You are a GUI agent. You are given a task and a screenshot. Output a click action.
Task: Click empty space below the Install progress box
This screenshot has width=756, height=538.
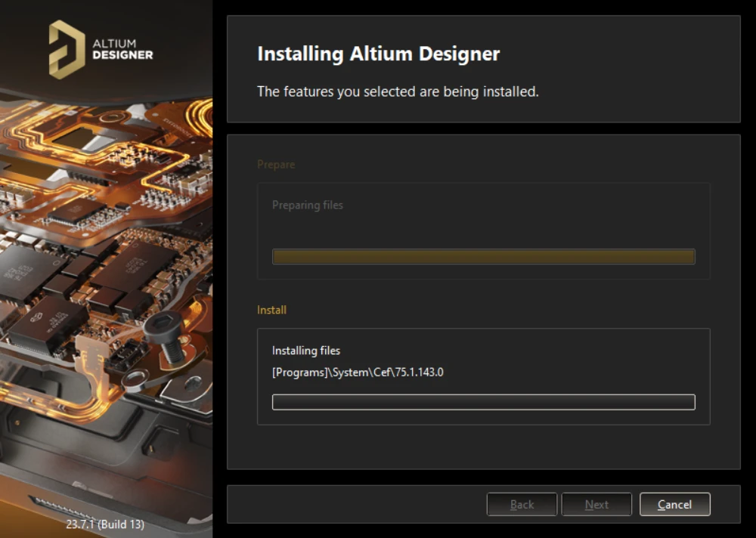483,446
